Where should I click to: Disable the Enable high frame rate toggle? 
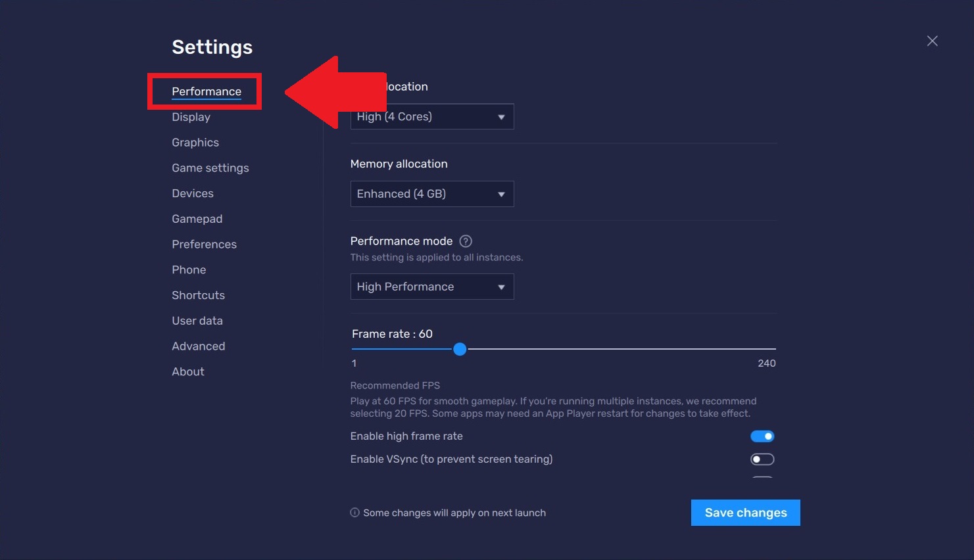click(x=762, y=436)
